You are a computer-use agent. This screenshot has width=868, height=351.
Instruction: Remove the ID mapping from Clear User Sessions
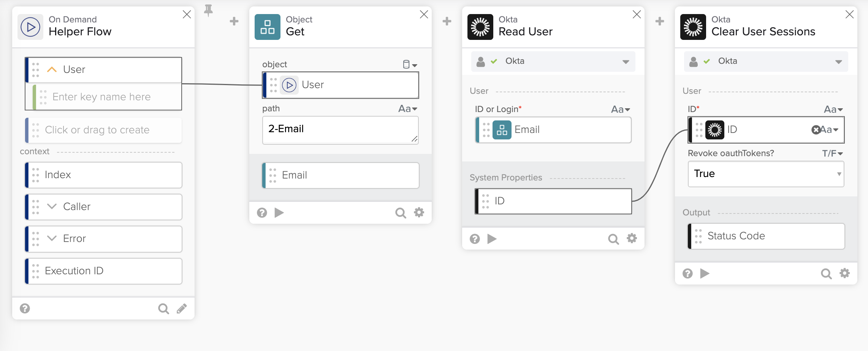click(x=816, y=130)
